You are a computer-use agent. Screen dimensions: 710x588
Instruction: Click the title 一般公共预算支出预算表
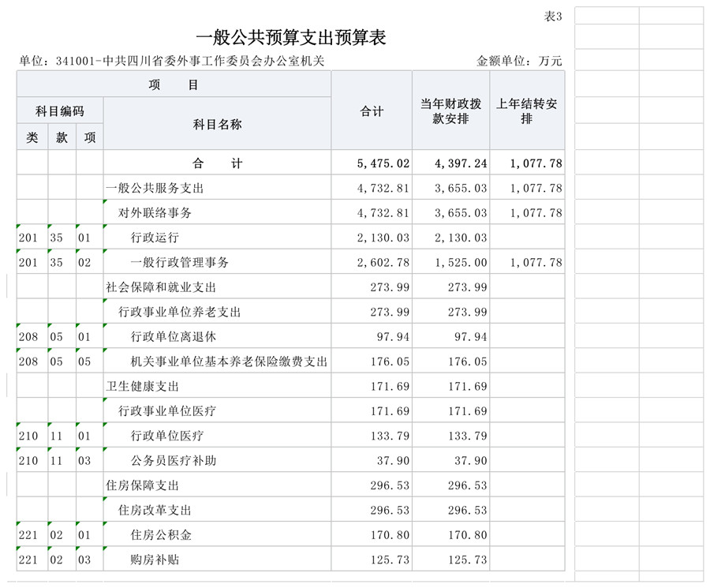point(290,38)
